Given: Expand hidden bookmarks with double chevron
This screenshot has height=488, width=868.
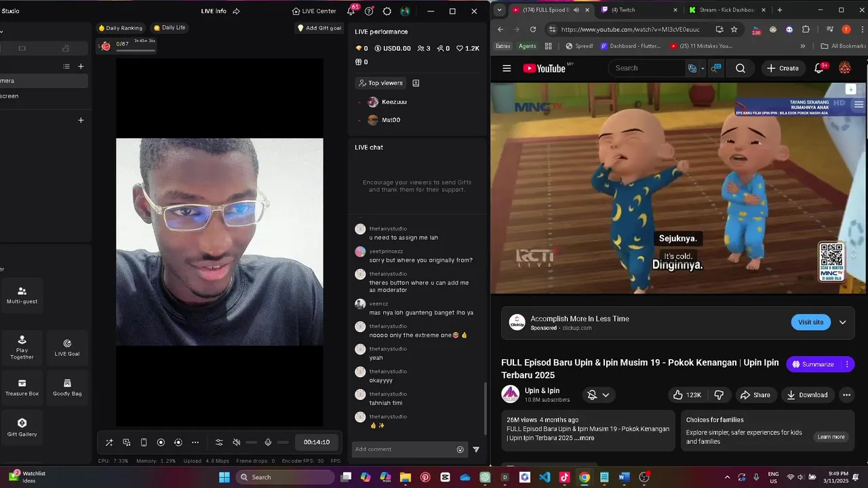Looking at the screenshot, I should [x=803, y=46].
